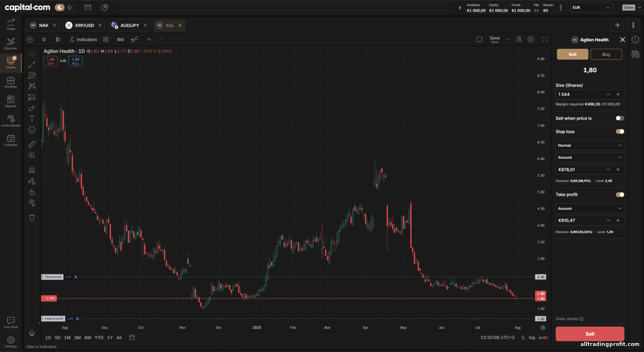Enable the 'Sell when price is' toggle

[620, 118]
